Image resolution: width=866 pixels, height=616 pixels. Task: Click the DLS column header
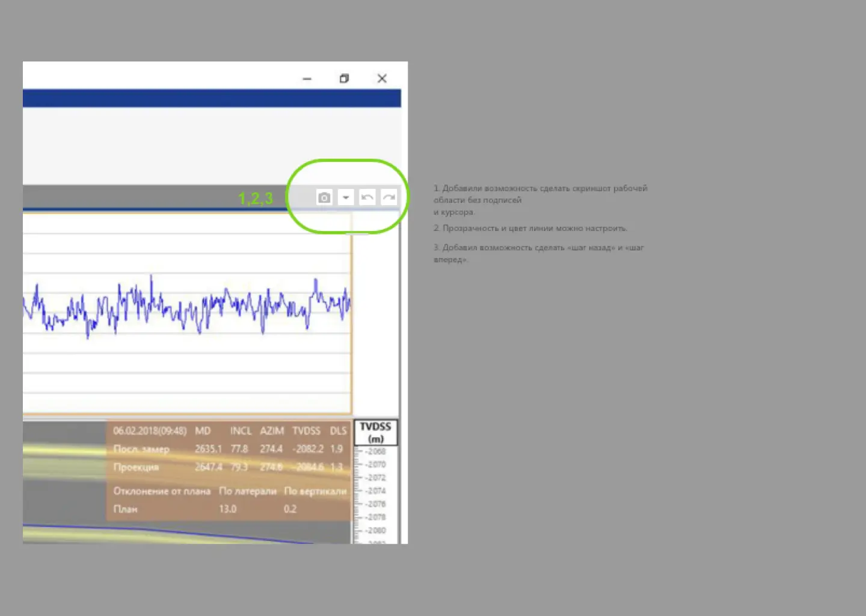(x=338, y=431)
